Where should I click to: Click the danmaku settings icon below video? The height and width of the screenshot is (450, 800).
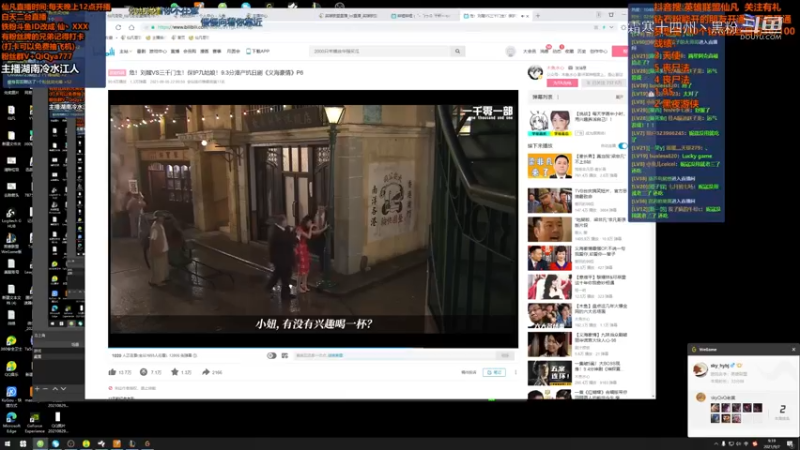[285, 356]
